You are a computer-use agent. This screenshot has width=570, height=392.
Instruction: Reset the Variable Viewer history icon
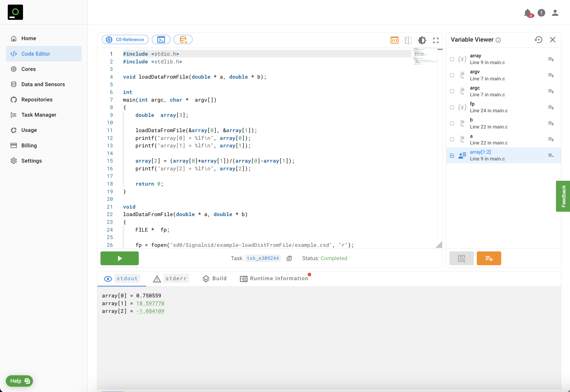(x=538, y=39)
